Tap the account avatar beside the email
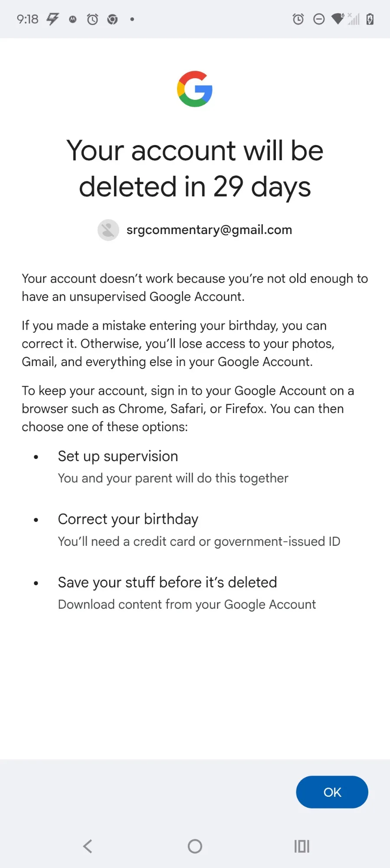This screenshot has height=868, width=390. (108, 230)
